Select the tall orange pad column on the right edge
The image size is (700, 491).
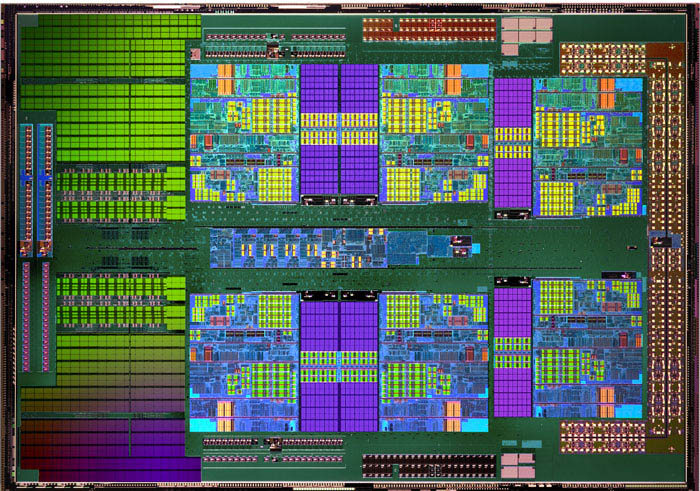pos(662,245)
